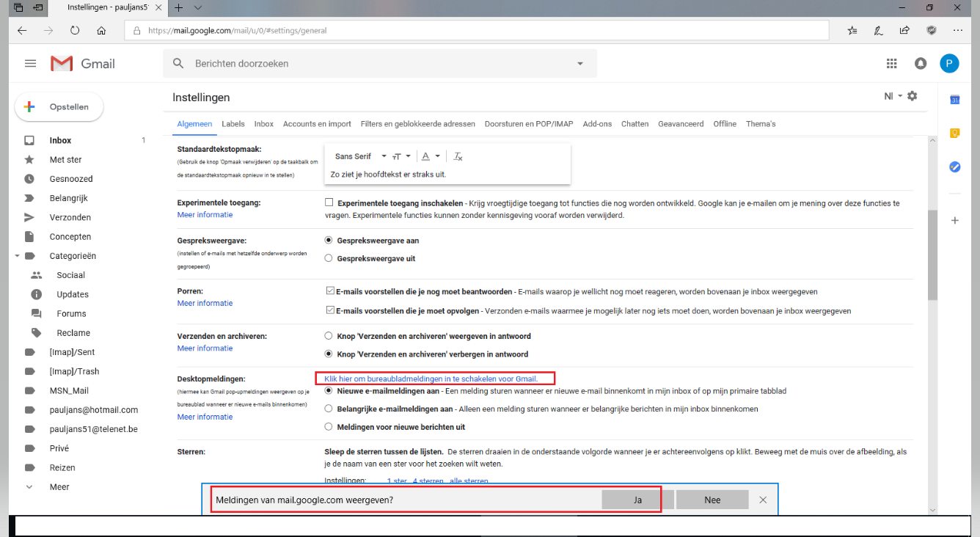Switch to the Labels settings tab

point(233,124)
